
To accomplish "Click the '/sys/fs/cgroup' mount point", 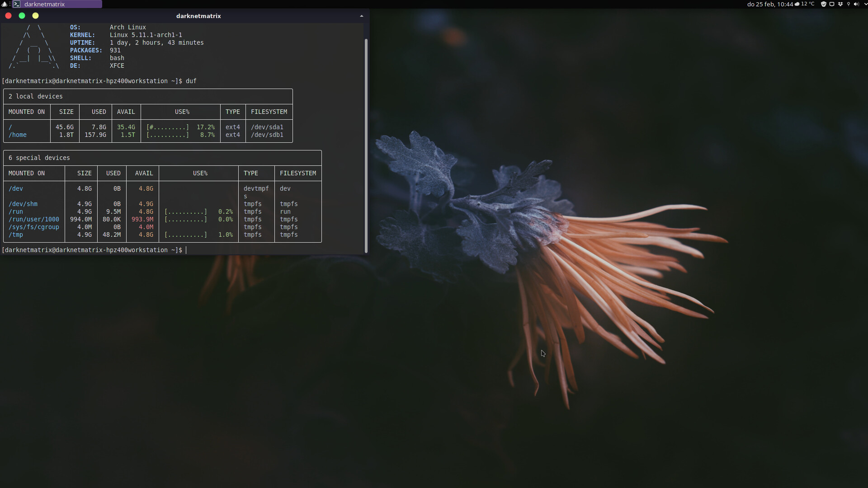I will tap(33, 227).
